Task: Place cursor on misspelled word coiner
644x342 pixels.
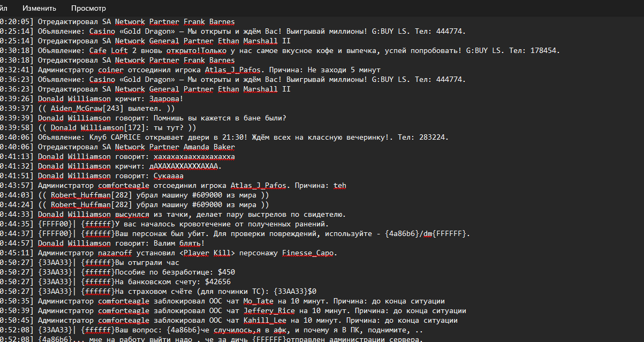Action: pos(111,70)
